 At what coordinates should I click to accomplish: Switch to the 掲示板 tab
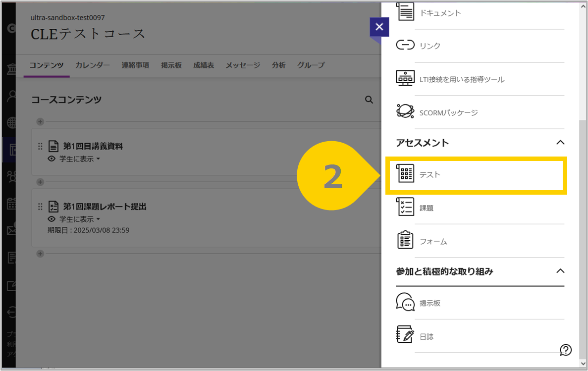click(171, 65)
